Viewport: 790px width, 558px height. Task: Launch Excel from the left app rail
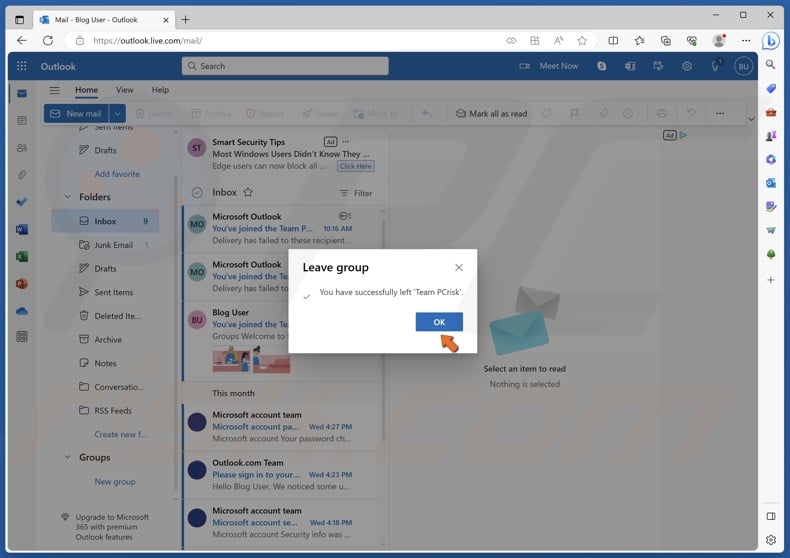pos(22,256)
